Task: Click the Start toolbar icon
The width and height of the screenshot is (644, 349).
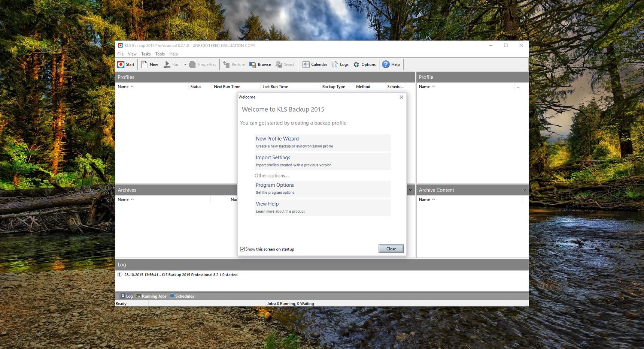Action: (x=126, y=64)
